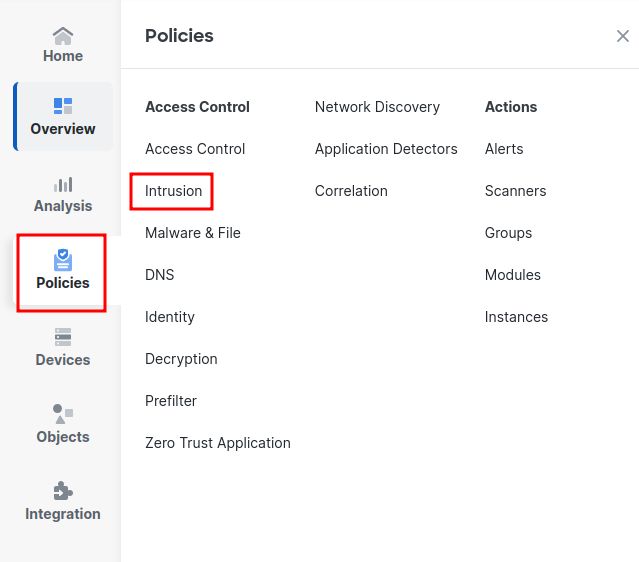
Task: Choose Zero Trust Application
Action: click(x=218, y=443)
